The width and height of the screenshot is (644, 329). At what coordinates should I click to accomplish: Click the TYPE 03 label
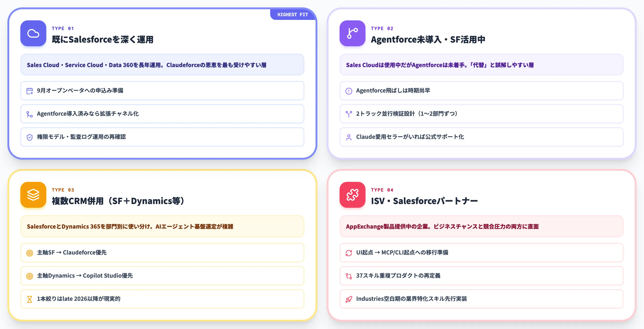click(63, 190)
